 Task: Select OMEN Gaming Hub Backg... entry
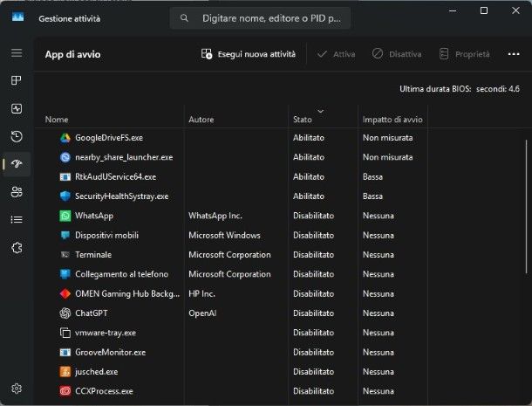127,294
